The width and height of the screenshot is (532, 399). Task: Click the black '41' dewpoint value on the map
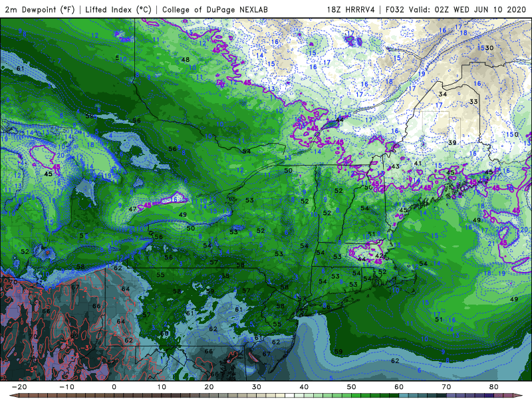pos(418,163)
